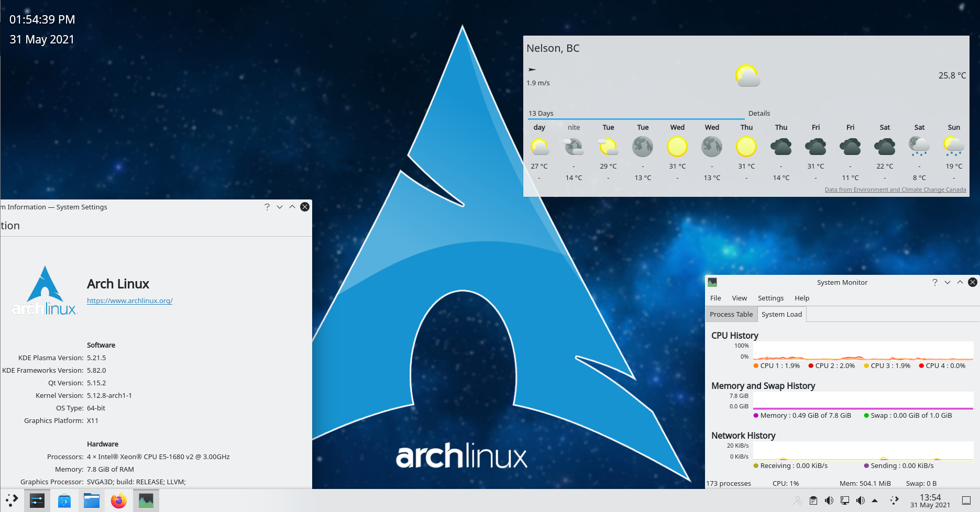Click the Receiving : 0.00 KiB/s legend
Image resolution: width=980 pixels, height=512 pixels.
[791, 465]
